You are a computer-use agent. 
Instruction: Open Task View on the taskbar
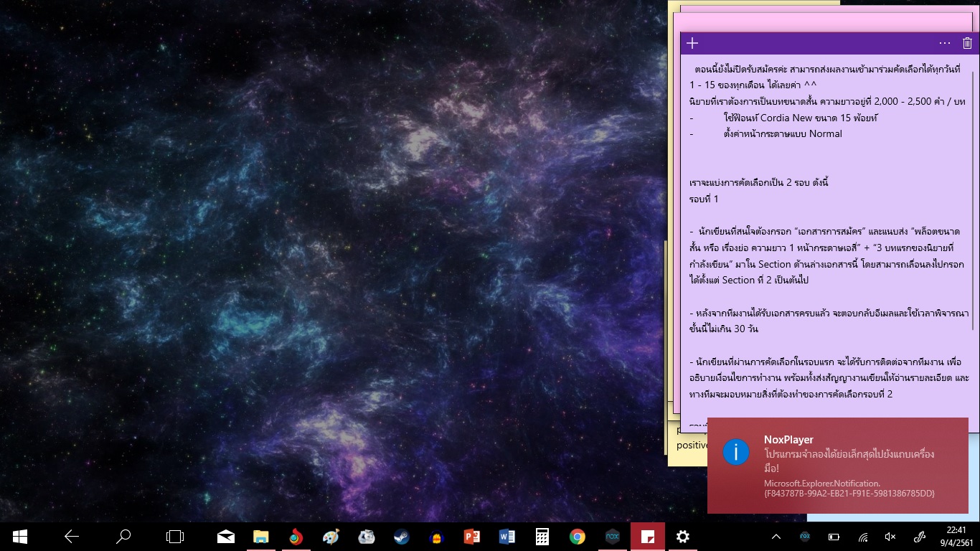(175, 537)
